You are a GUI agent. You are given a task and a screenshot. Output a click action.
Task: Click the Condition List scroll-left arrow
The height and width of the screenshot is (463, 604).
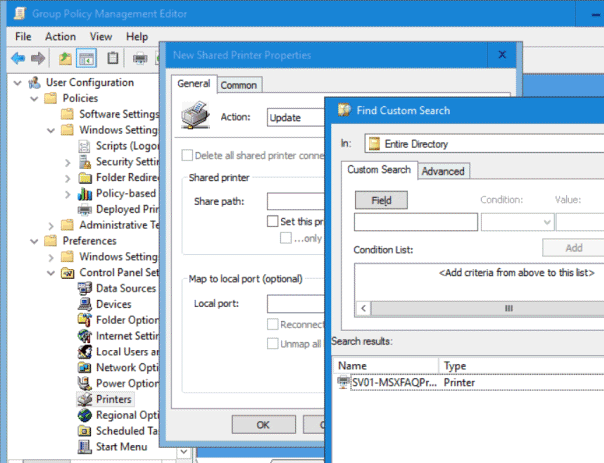[364, 308]
